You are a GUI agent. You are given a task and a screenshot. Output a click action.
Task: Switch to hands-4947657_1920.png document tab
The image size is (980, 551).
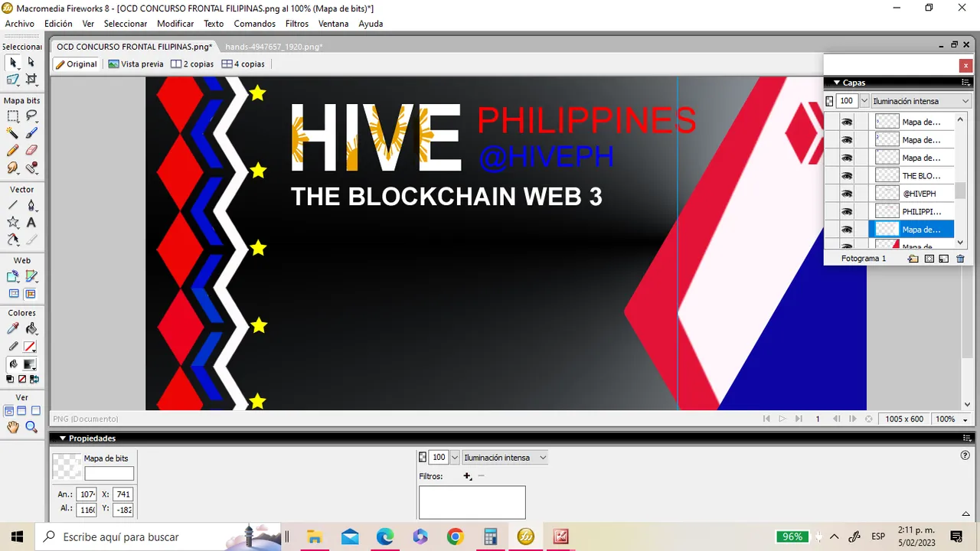tap(273, 47)
